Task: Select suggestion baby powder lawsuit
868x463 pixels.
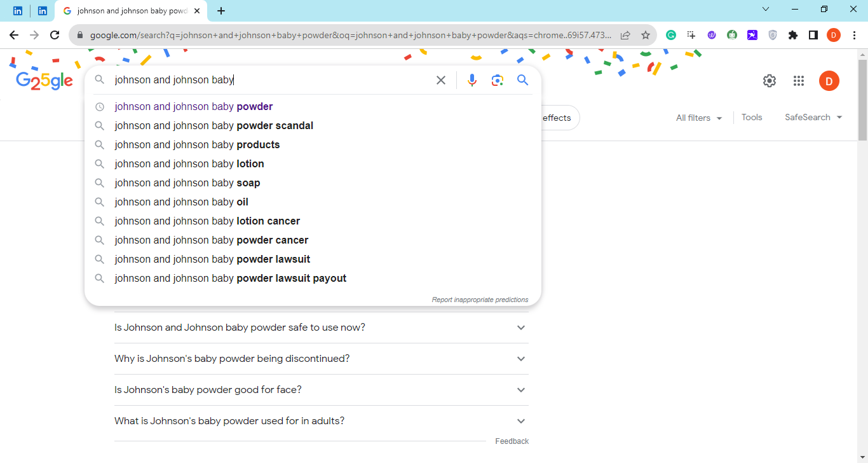Action: 313,259
